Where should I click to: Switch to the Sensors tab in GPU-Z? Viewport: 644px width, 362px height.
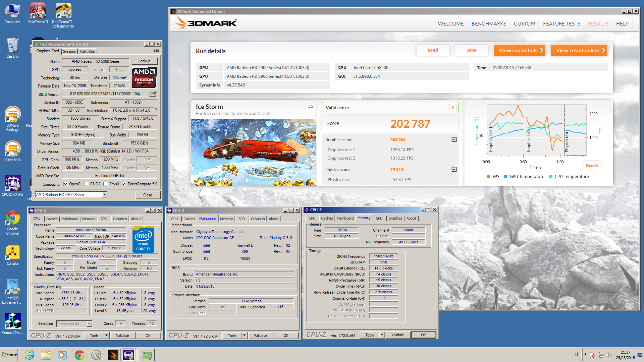[x=69, y=51]
